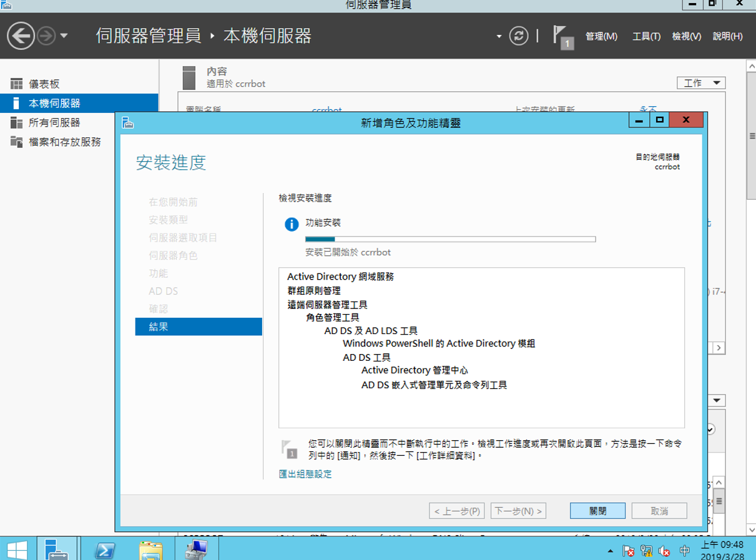Click the forward navigation arrow
This screenshot has width=756, height=560.
pos(46,36)
